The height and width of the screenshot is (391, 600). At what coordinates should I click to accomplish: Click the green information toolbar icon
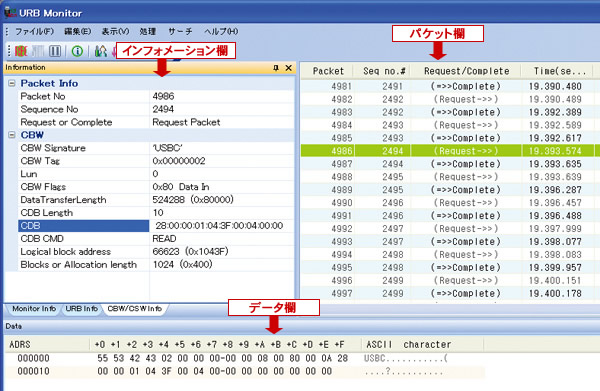77,51
